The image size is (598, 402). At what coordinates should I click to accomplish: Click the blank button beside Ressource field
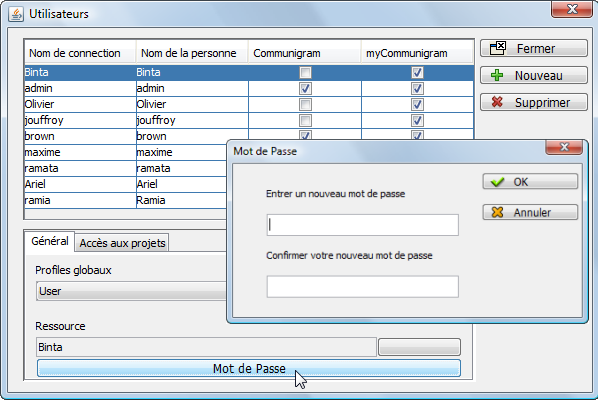420,347
